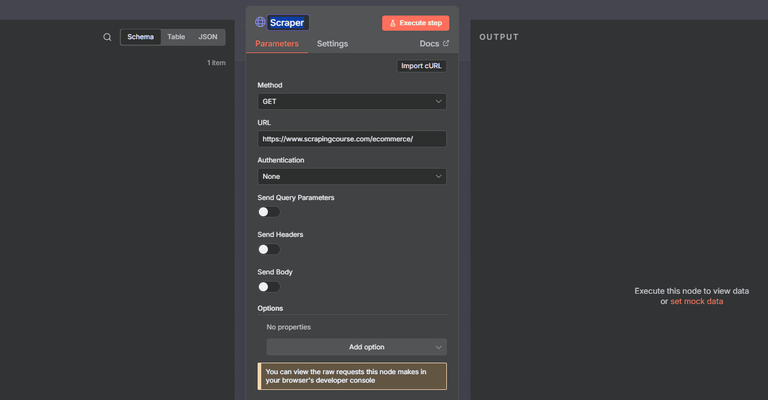Turn on the Send Body switch
Image resolution: width=768 pixels, height=400 pixels.
click(269, 287)
